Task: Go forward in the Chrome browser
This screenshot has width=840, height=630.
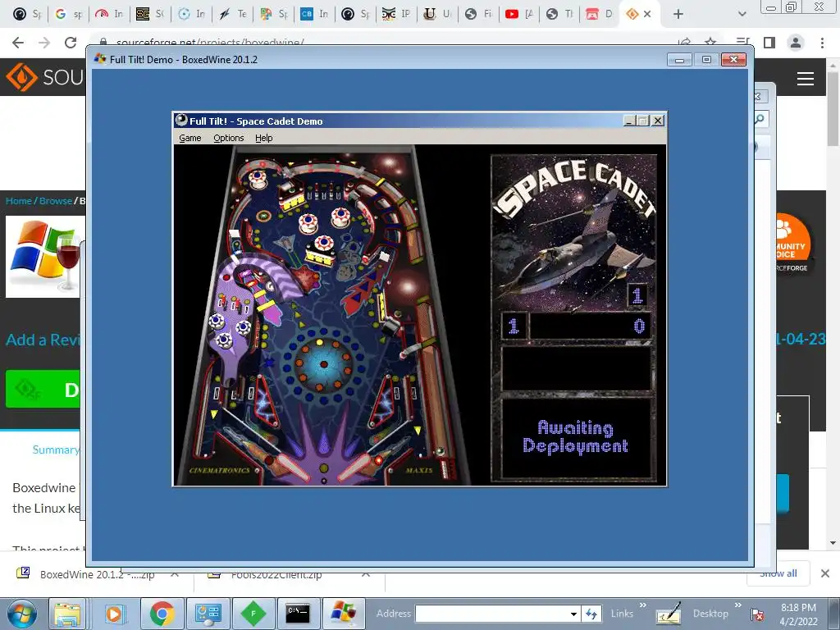Action: click(44, 43)
